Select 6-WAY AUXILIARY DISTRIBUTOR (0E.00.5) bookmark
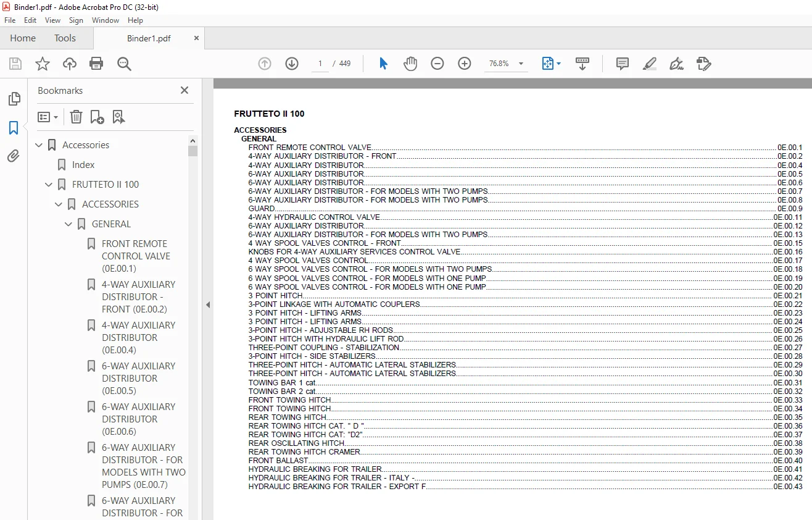Image resolution: width=812 pixels, height=520 pixels. pos(139,379)
